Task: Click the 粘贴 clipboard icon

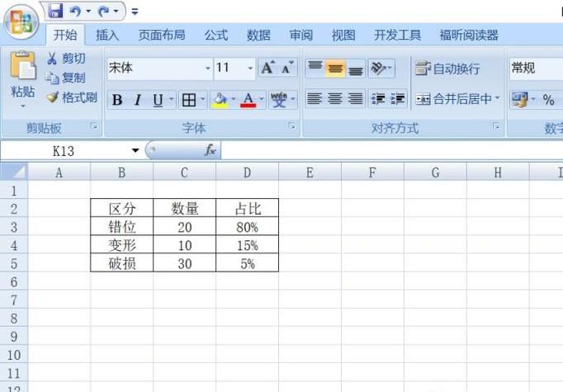Action: [23, 65]
